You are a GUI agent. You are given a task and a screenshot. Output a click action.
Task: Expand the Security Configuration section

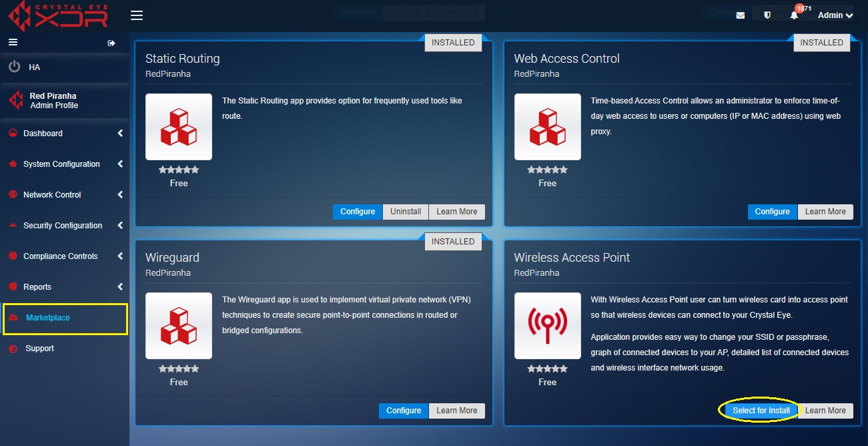tap(64, 226)
